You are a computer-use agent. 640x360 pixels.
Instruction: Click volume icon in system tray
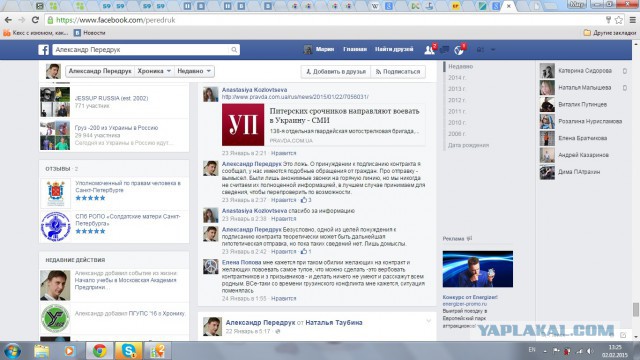click(x=590, y=351)
